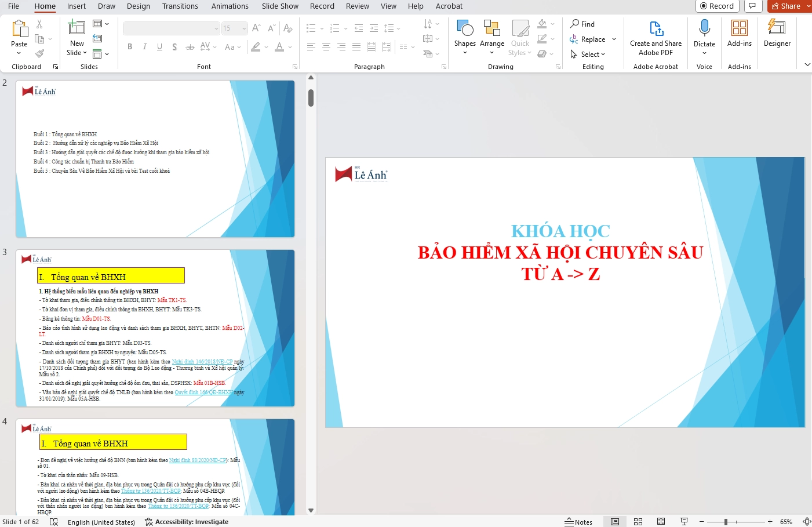
Task: Click the Designer icon in ribbon
Action: coord(777,34)
